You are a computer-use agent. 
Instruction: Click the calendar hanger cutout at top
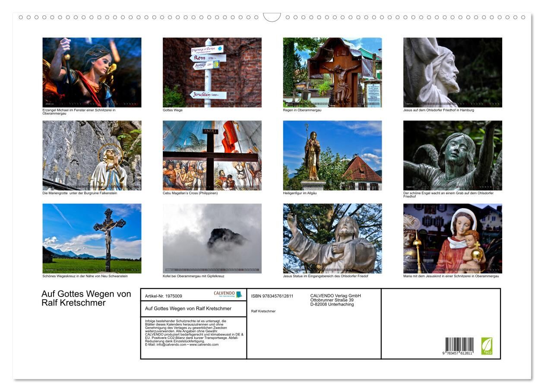click(272, 18)
